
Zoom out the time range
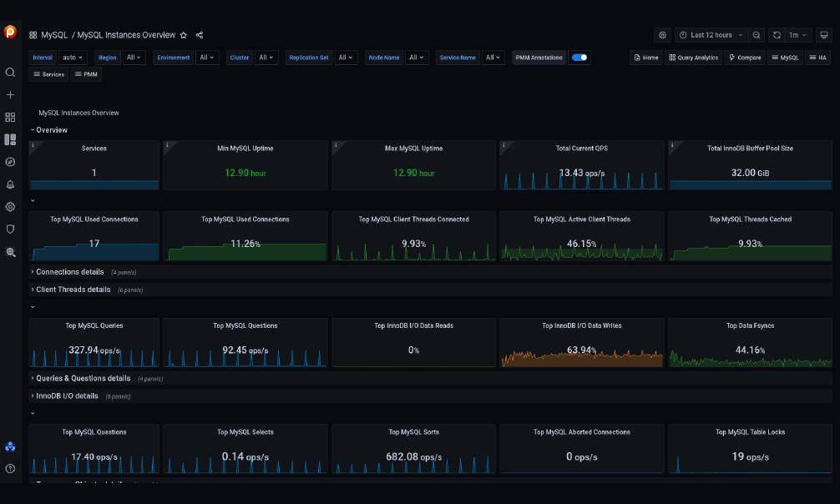pyautogui.click(x=757, y=35)
